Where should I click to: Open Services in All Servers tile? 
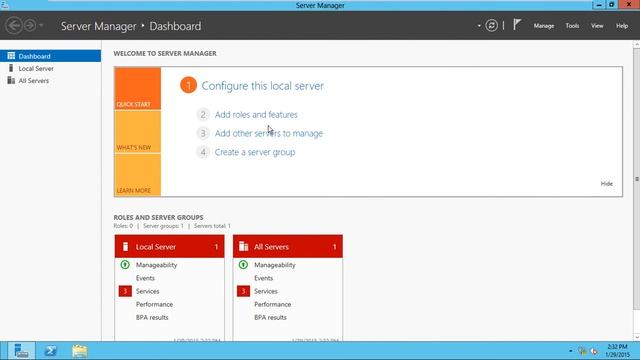[266, 291]
